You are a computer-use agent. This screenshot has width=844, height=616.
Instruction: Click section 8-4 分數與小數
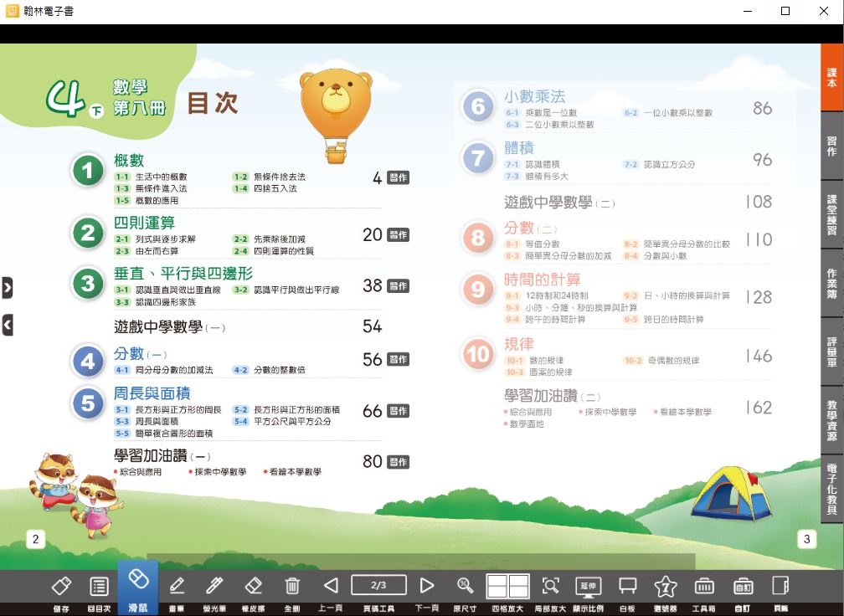tap(655, 255)
